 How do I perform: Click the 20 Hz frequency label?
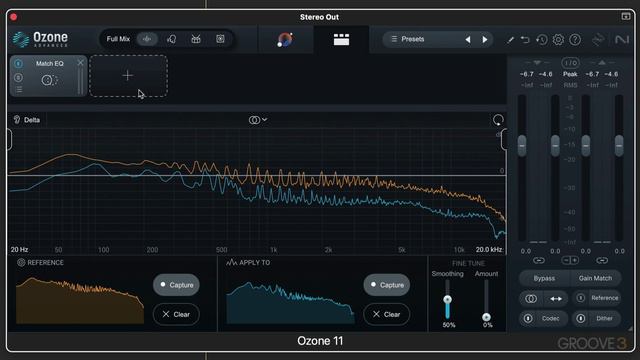19,249
